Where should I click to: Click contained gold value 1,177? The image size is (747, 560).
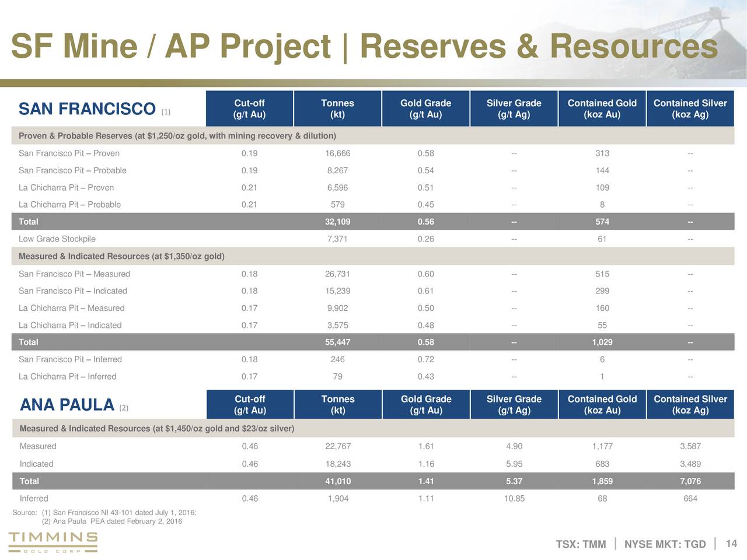coord(602,446)
